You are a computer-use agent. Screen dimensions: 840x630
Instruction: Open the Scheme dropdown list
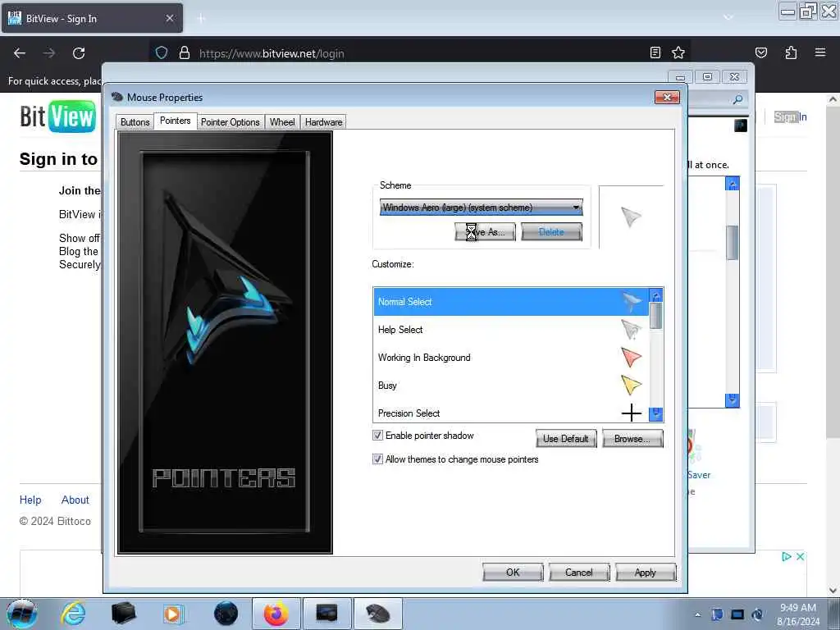click(x=481, y=208)
